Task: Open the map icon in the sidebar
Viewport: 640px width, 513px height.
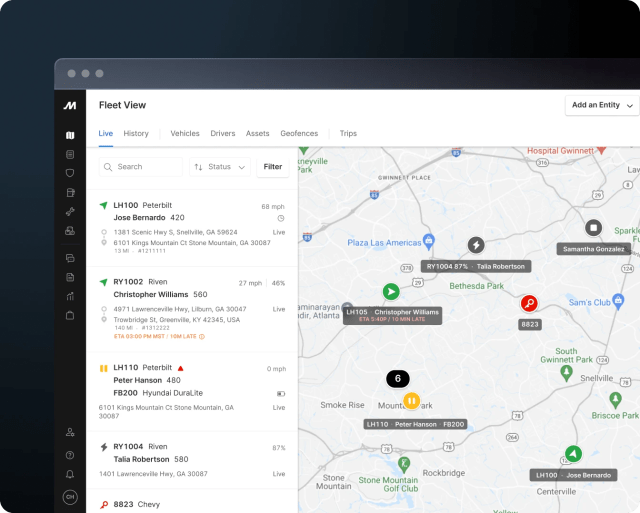Action: [70, 135]
